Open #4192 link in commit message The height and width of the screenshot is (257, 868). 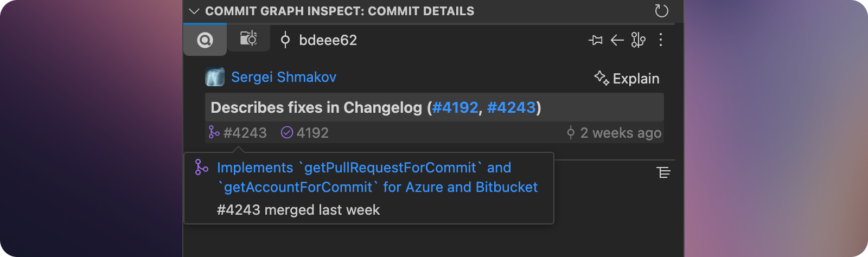(x=455, y=107)
